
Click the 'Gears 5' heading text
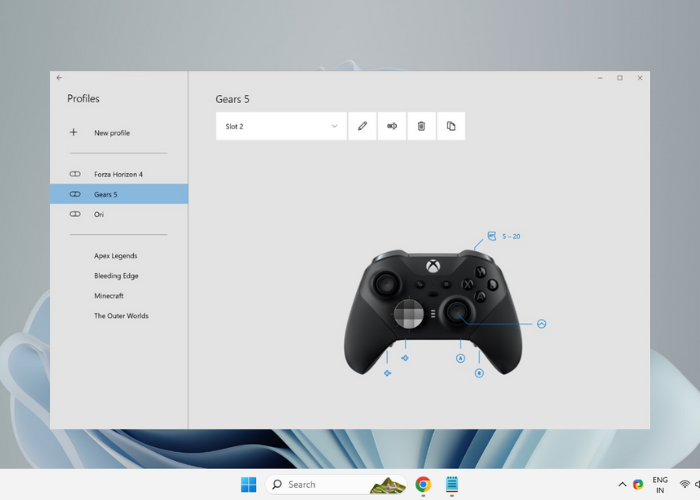pyautogui.click(x=232, y=99)
